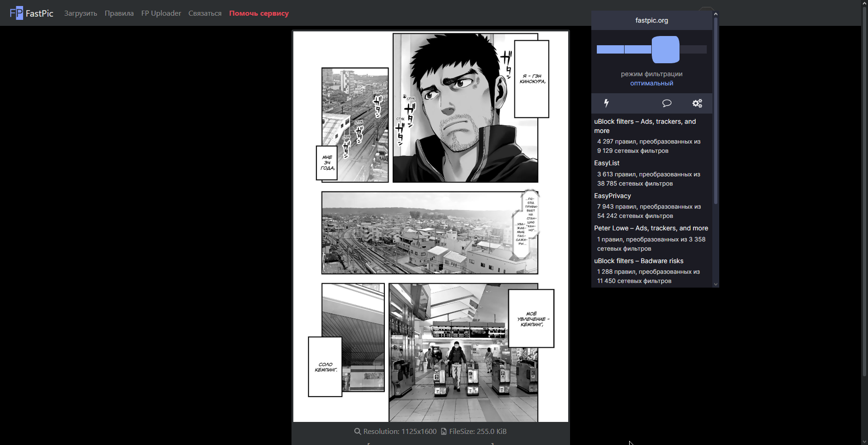Open the manga page image
The image size is (868, 445).
coord(431,226)
